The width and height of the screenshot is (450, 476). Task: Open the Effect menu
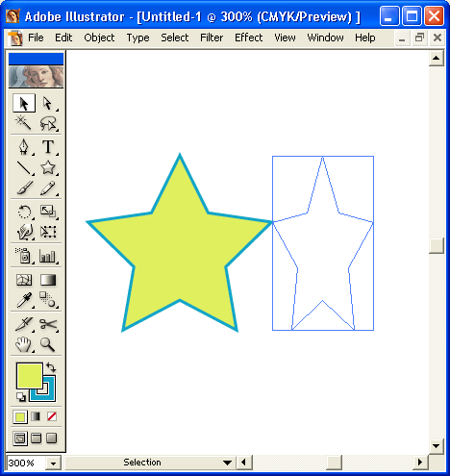pyautogui.click(x=248, y=38)
